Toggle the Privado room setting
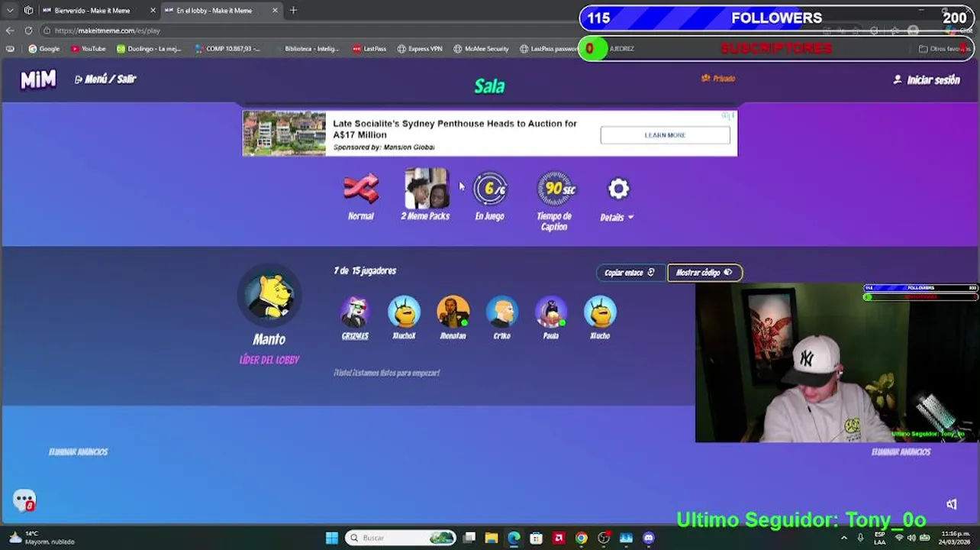The width and height of the screenshot is (980, 550). click(718, 78)
